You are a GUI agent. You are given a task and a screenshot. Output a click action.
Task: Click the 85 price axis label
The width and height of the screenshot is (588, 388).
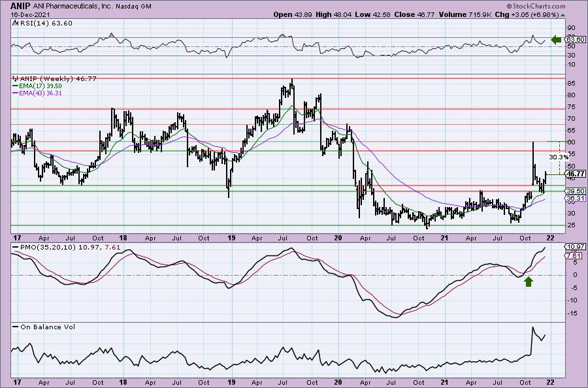click(571, 83)
